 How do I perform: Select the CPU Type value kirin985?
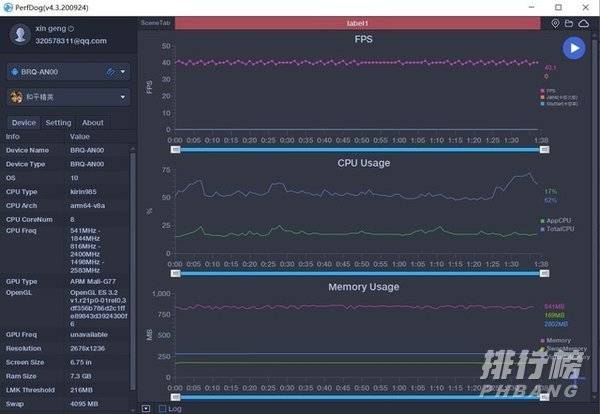[x=83, y=192]
